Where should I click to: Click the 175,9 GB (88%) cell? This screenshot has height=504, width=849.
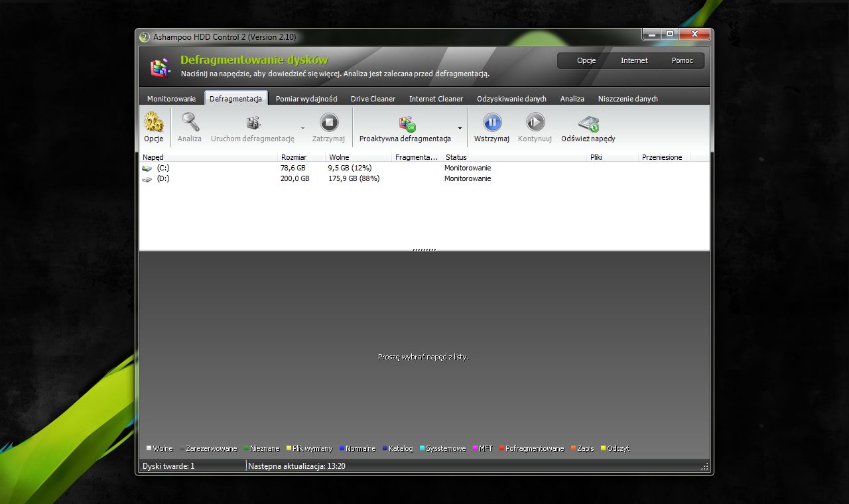354,179
